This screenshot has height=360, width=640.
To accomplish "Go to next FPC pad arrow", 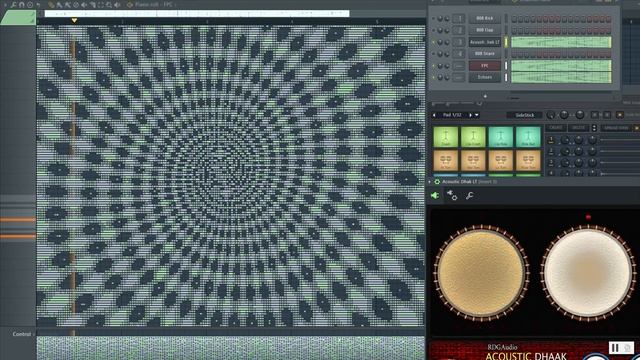I will tap(470, 115).
